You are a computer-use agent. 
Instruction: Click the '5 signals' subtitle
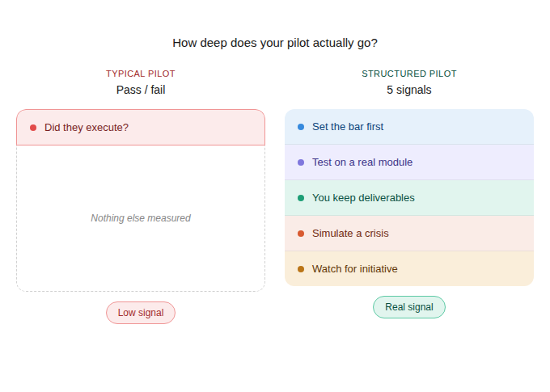(x=408, y=90)
